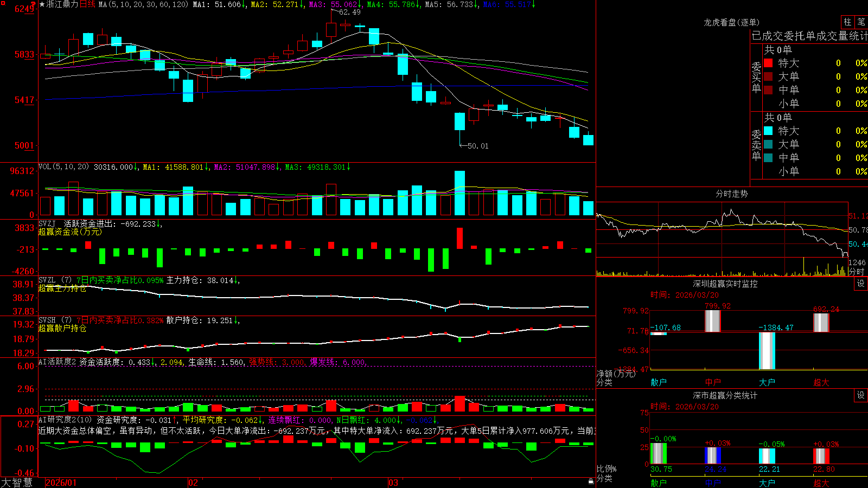This screenshot has width=868, height=488.
Task: Click the 03 month marker on timeline
Action: click(393, 483)
